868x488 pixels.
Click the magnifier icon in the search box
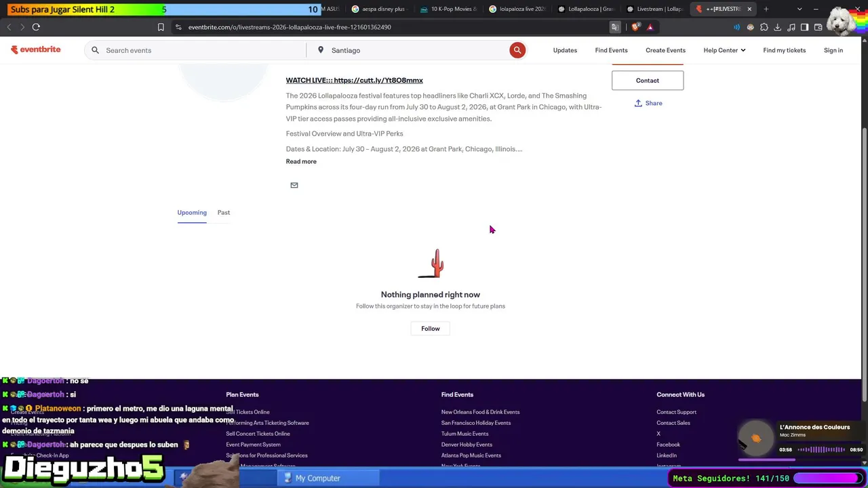click(95, 50)
